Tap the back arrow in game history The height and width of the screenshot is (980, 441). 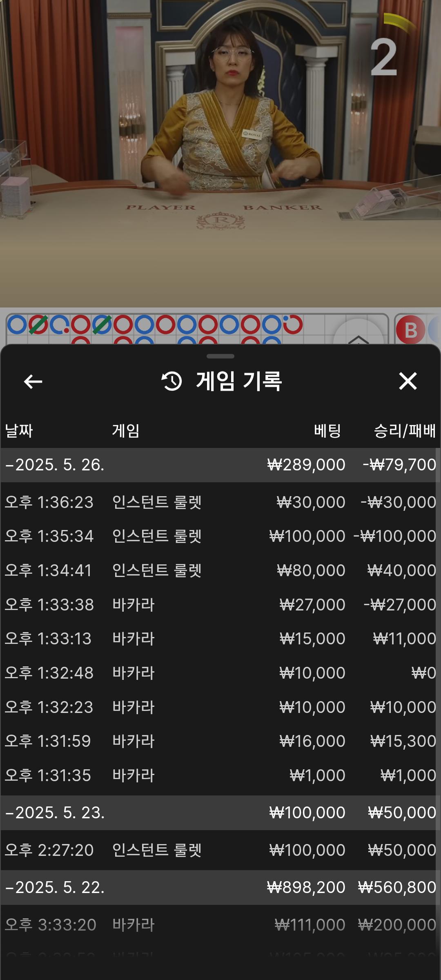pyautogui.click(x=33, y=382)
